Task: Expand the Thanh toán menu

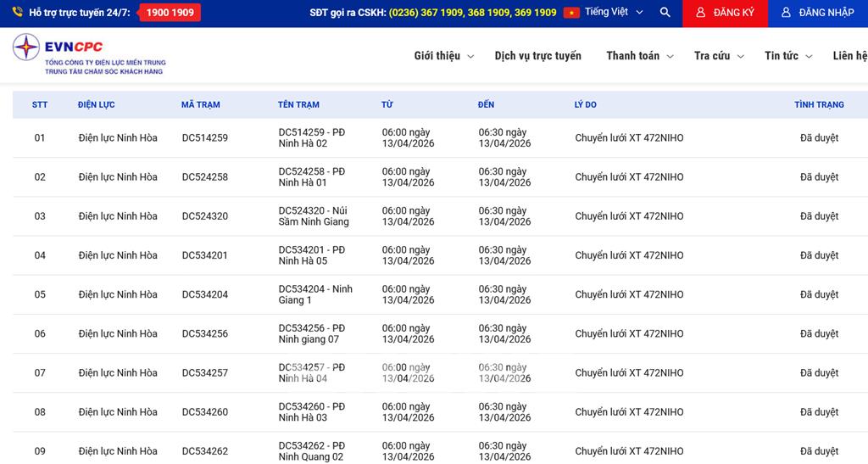Action: coord(639,56)
